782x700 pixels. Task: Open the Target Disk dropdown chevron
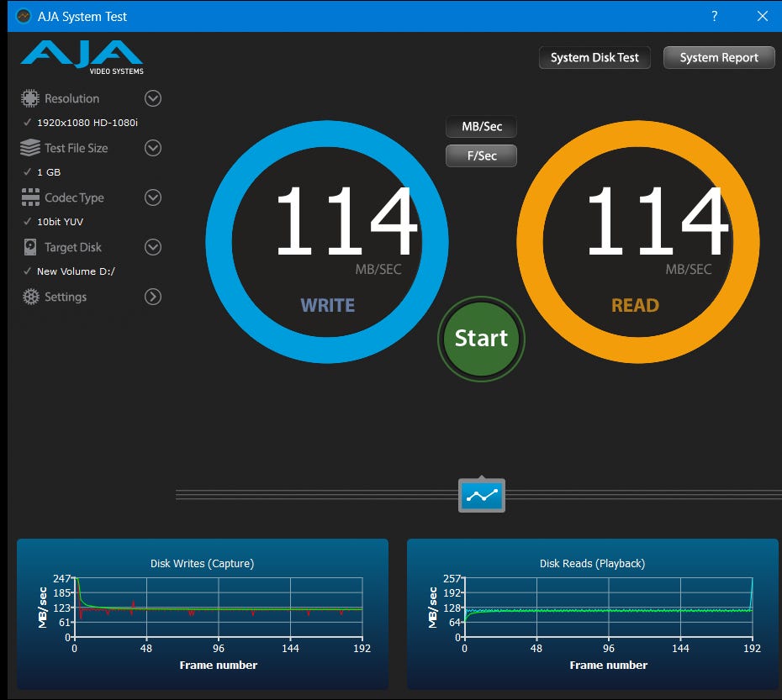tap(153, 247)
